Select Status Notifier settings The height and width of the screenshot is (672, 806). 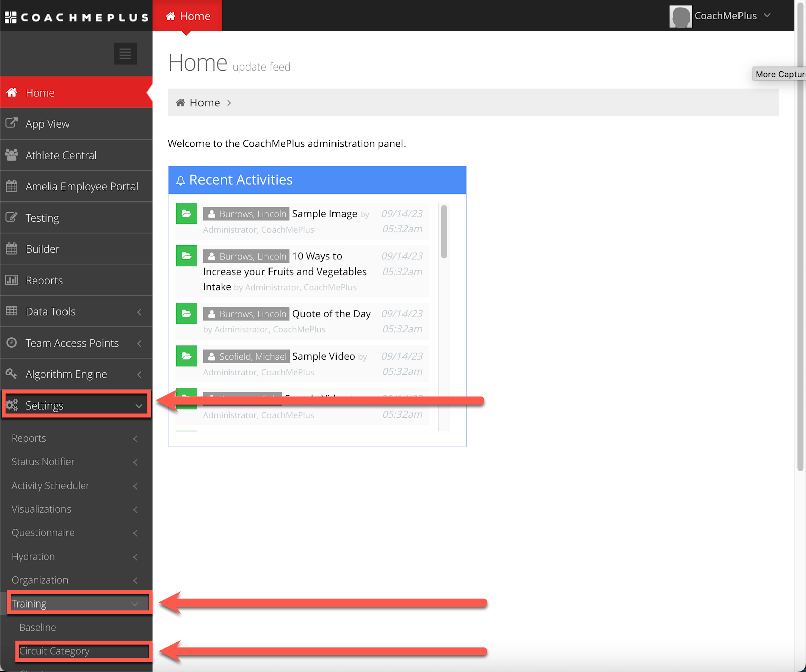coord(76,462)
